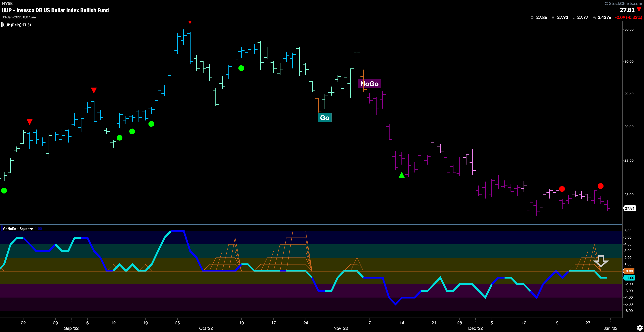Screen dimensions: 644x332
Task: Click the volume value 3.437m
Action: point(605,18)
